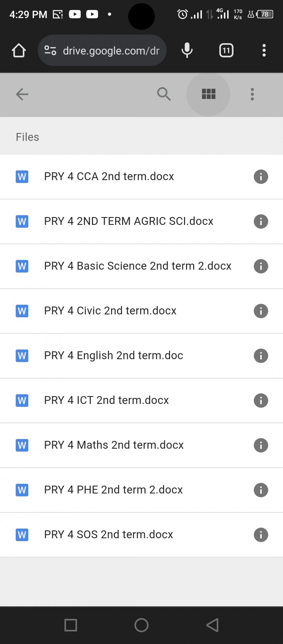This screenshot has height=644, width=283.
Task: Show info for PRY 4 English file
Action: (x=261, y=356)
